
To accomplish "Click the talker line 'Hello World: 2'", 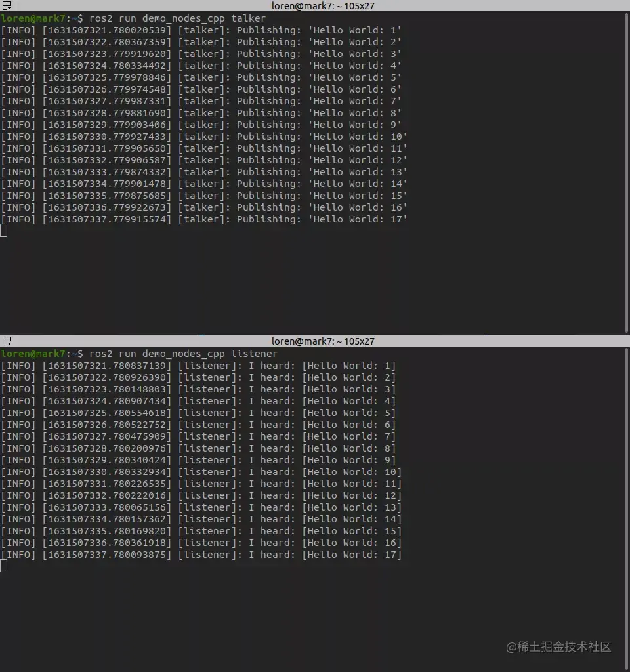I will [201, 42].
